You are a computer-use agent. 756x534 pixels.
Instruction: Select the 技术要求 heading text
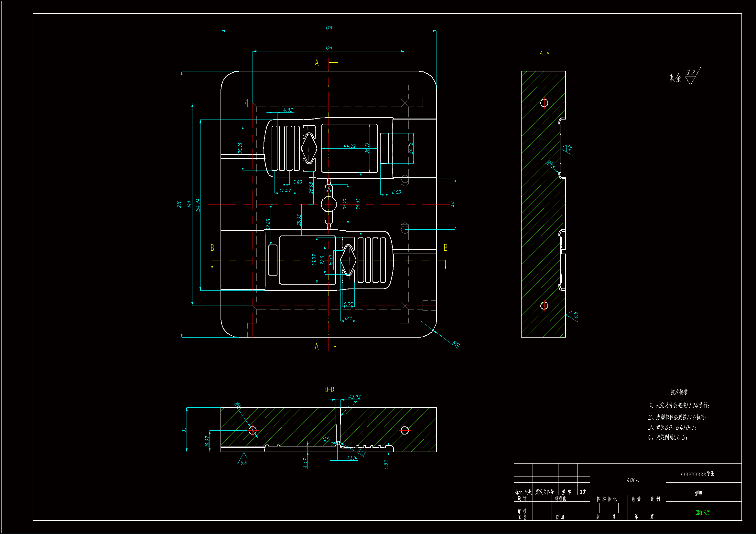click(679, 392)
